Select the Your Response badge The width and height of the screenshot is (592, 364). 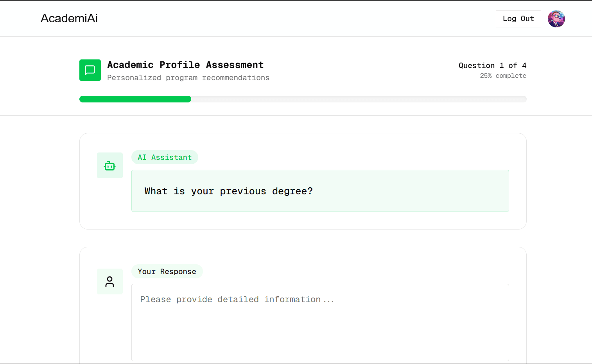(x=167, y=271)
